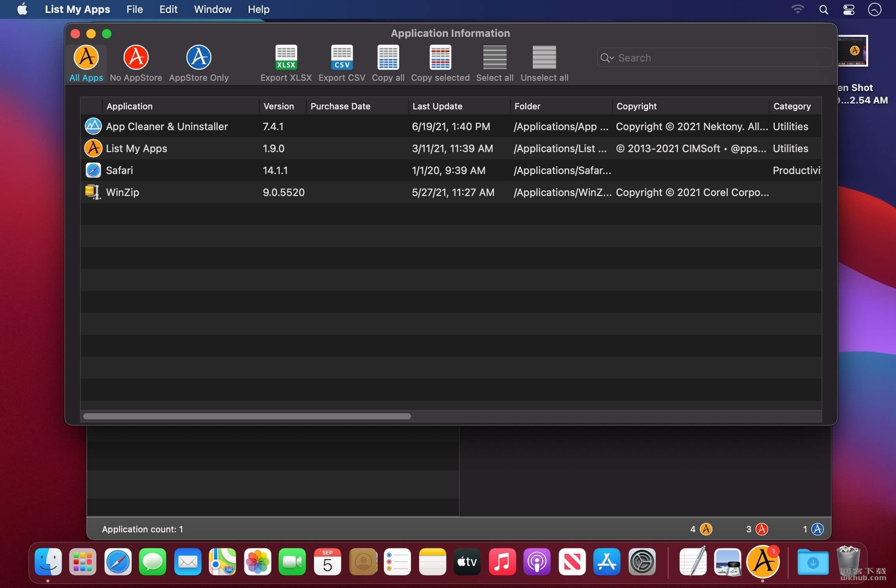Select the Safari name in the table
The image size is (896, 588).
tap(119, 170)
